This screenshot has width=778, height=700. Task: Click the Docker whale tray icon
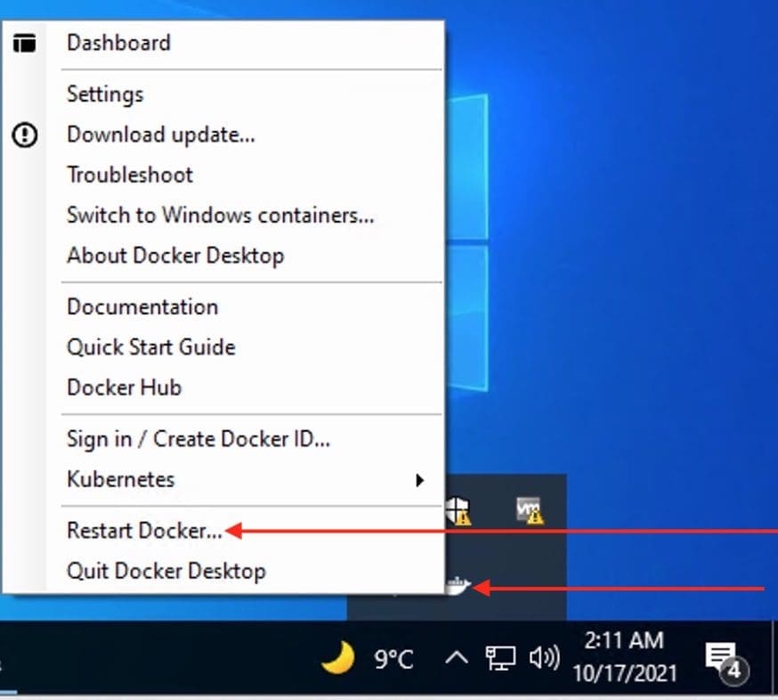tap(457, 586)
